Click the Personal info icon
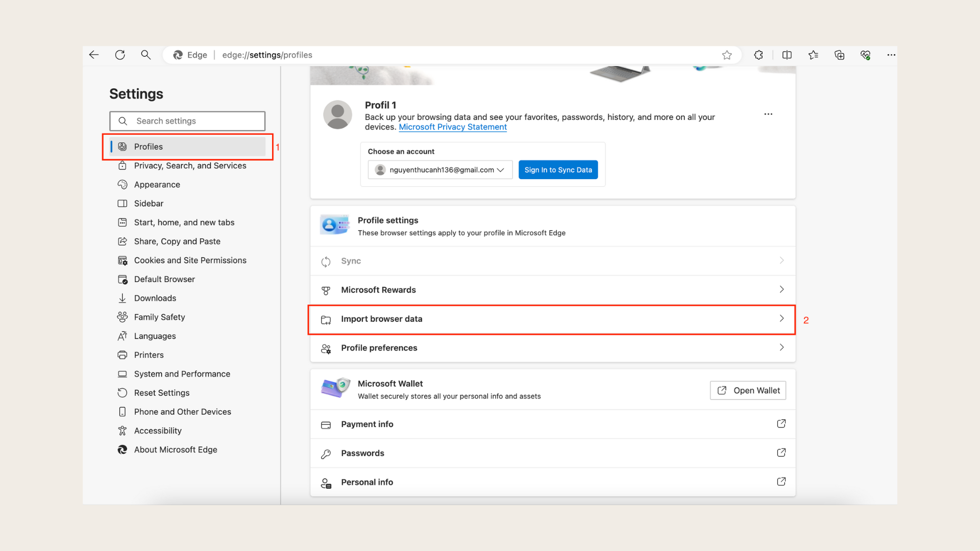This screenshot has height=551, width=980. coord(326,483)
